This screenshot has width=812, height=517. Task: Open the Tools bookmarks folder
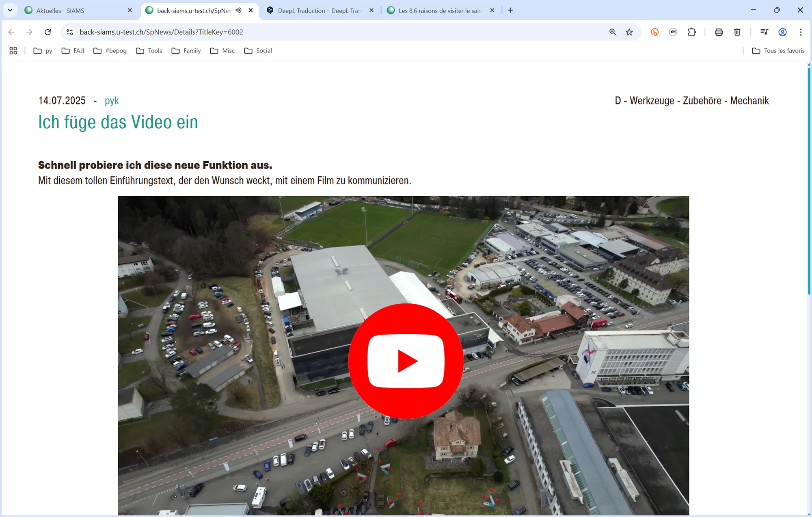[149, 51]
